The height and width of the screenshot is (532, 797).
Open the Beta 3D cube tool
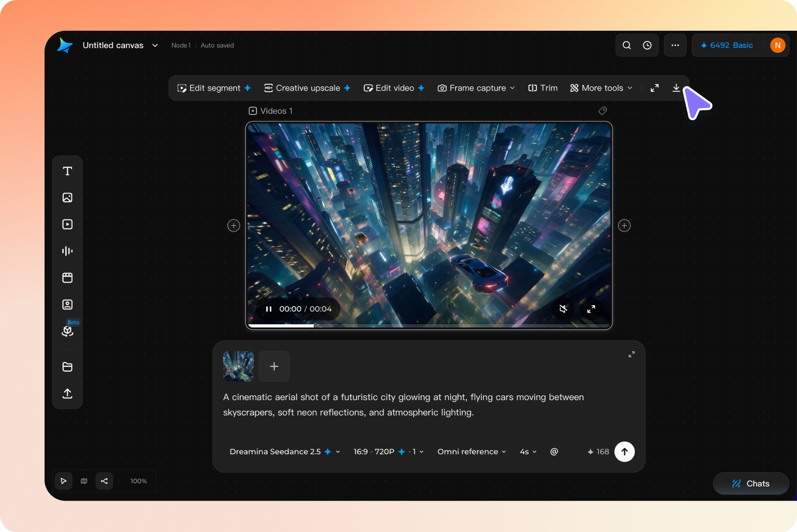point(67,331)
